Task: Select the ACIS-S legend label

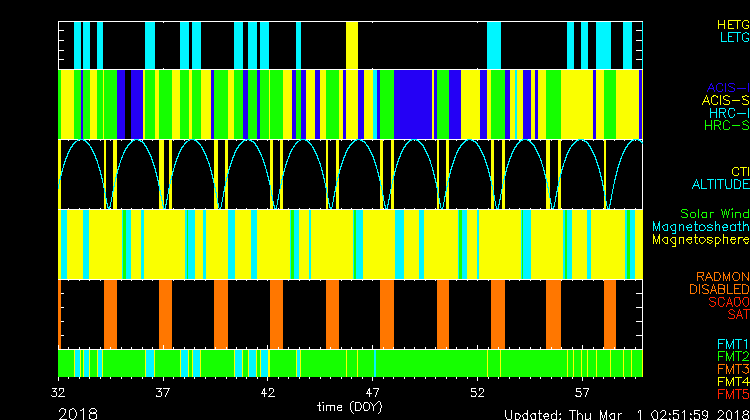Action: point(725,100)
